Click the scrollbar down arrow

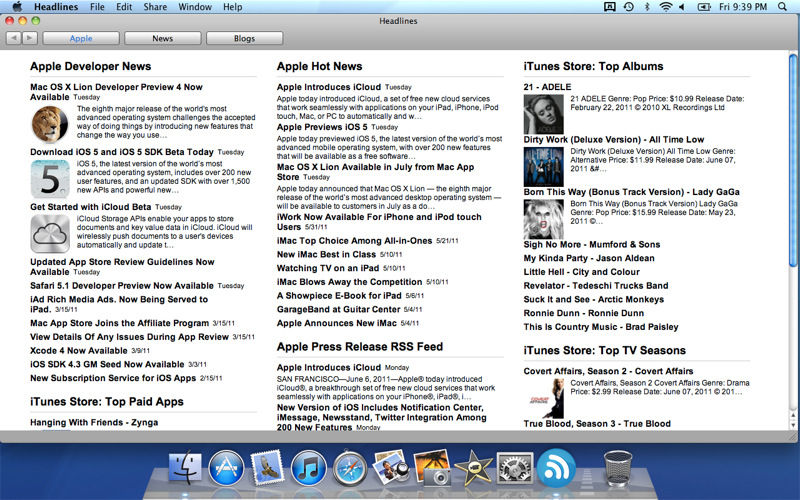click(x=793, y=425)
